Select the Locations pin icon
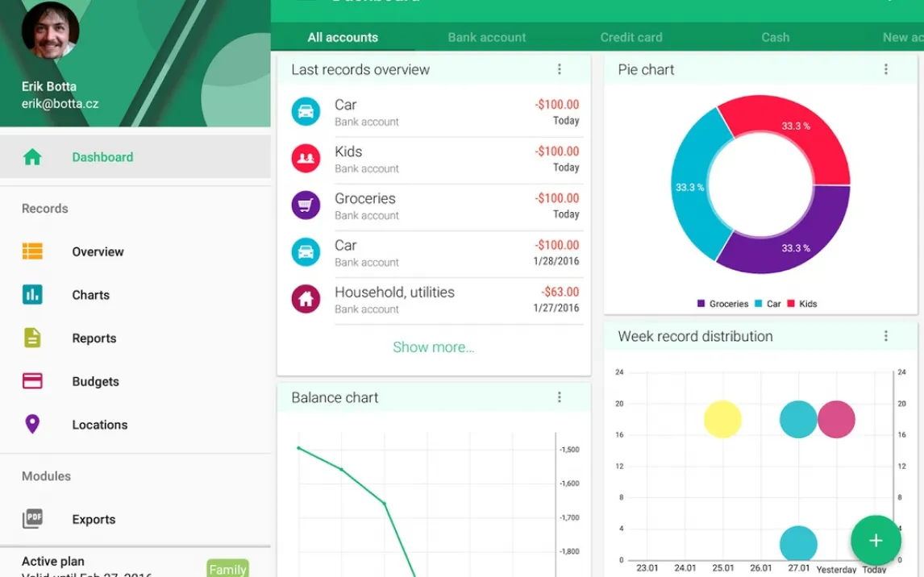Viewport: 924px width, 577px height. (x=32, y=424)
